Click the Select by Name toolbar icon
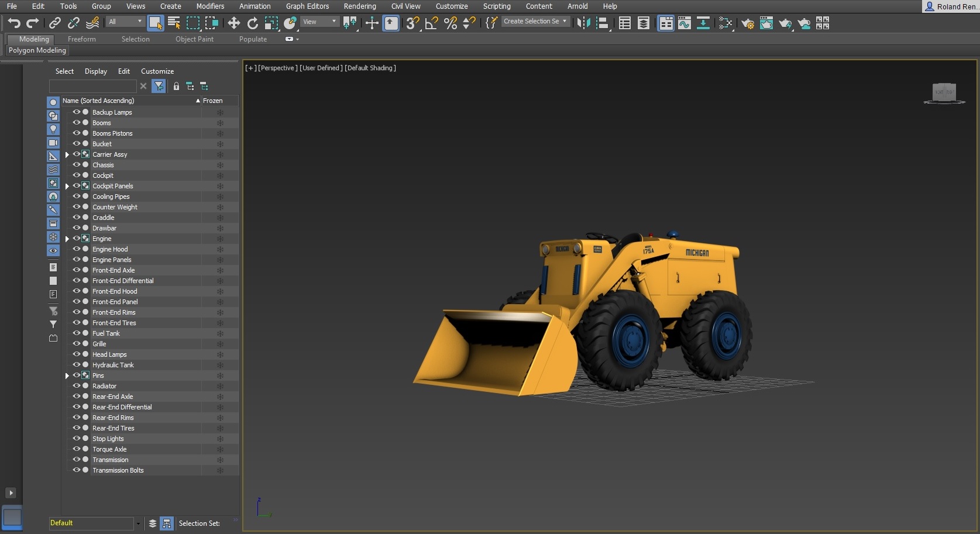Viewport: 980px width, 534px height. coord(174,23)
